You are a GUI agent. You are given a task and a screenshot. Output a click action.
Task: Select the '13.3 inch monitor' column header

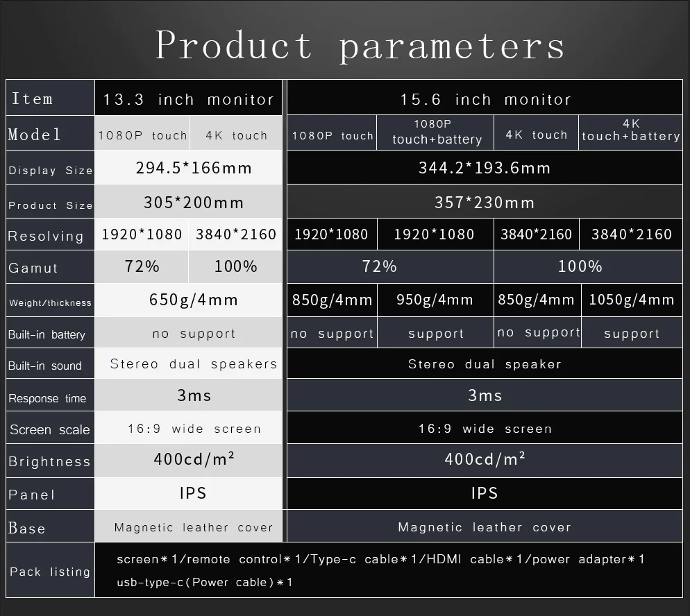click(189, 99)
